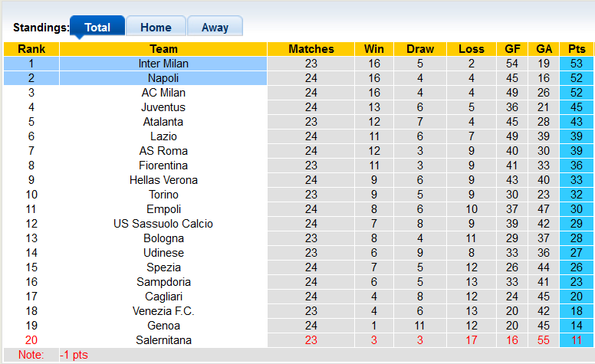The image size is (595, 364).
Task: Click the Fiorentina team name
Action: pos(163,166)
